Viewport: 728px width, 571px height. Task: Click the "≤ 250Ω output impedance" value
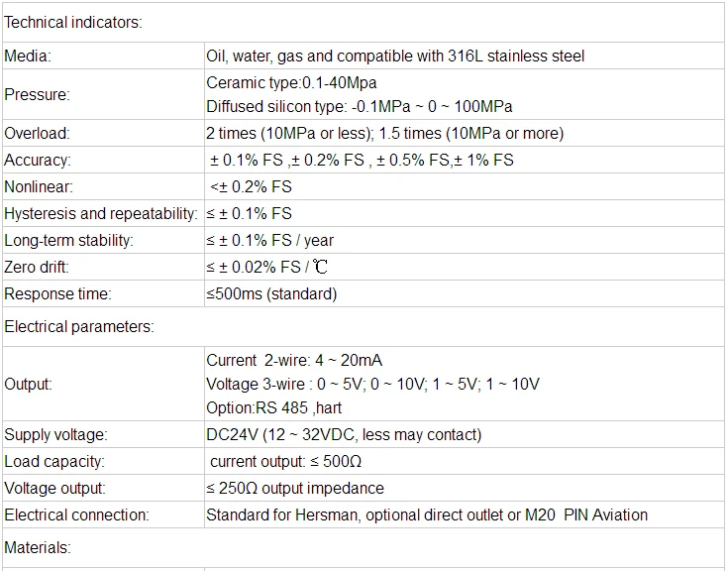(294, 489)
